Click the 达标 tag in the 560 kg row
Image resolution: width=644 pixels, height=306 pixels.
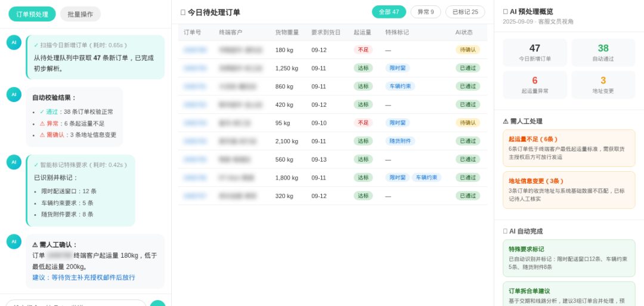pos(363,159)
